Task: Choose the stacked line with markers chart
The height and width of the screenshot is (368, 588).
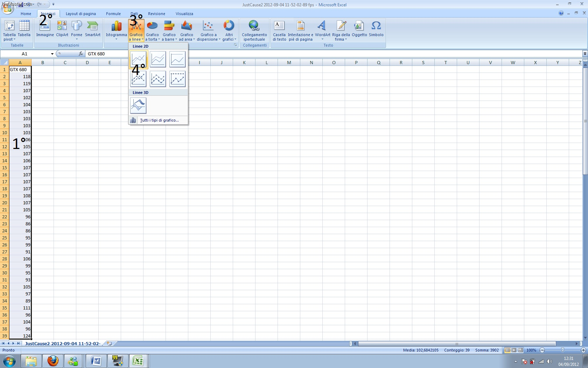Action: coord(158,79)
